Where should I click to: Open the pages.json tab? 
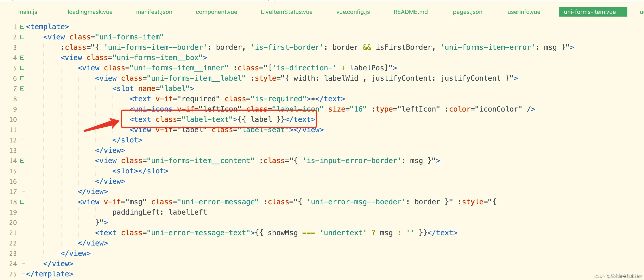[x=468, y=12]
